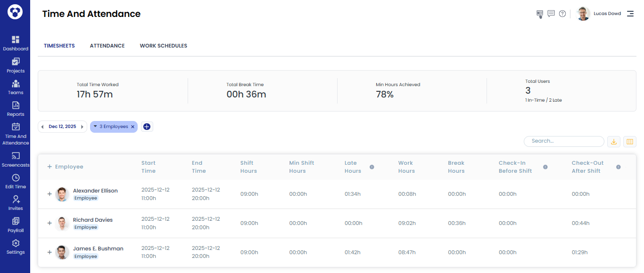Go to the next date arrow

coord(83,127)
